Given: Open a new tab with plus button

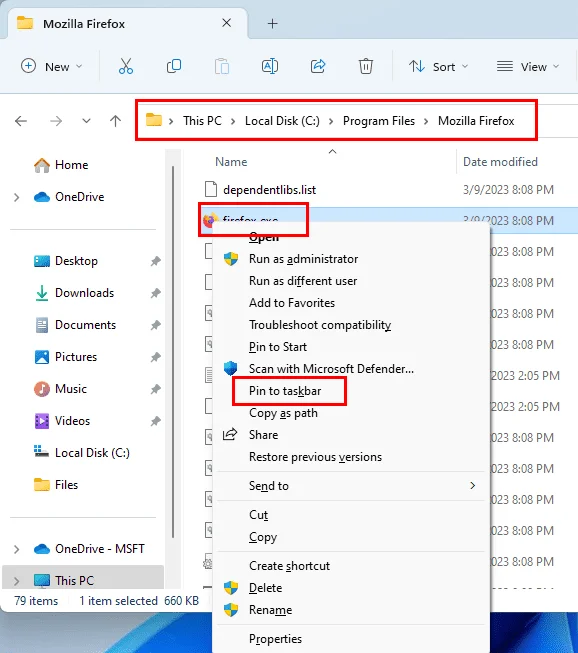Looking at the screenshot, I should click(272, 23).
